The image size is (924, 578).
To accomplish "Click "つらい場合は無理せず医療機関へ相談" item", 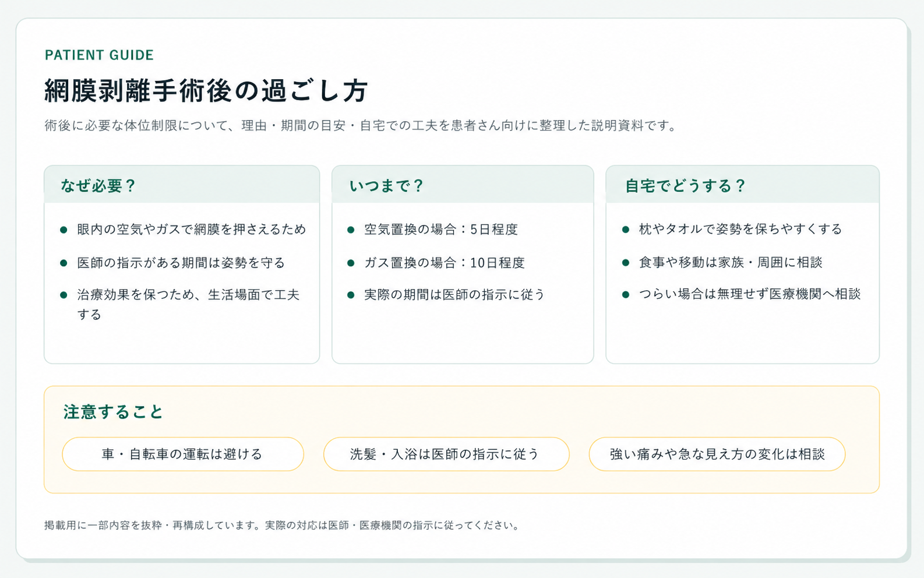I will (750, 294).
